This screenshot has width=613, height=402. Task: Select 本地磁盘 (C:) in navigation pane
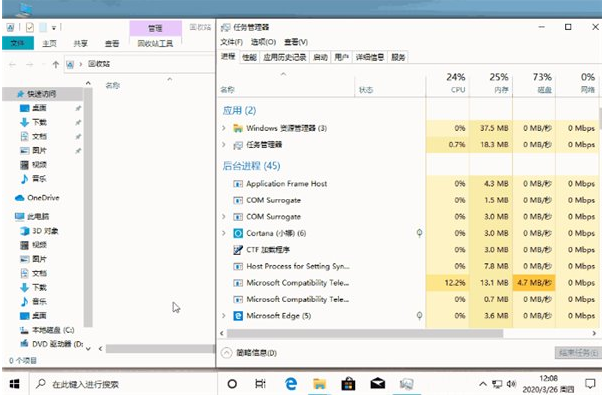point(47,330)
